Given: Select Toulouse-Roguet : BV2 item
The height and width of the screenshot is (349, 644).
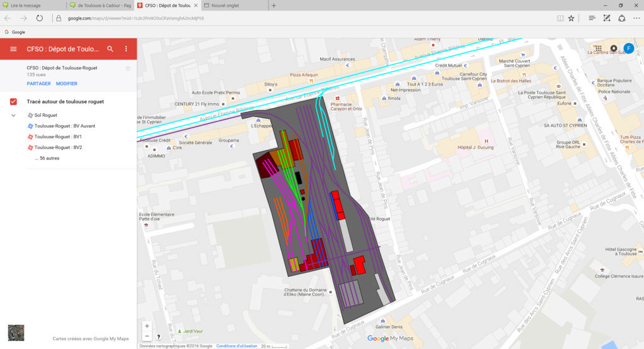Looking at the screenshot, I should pos(58,147).
